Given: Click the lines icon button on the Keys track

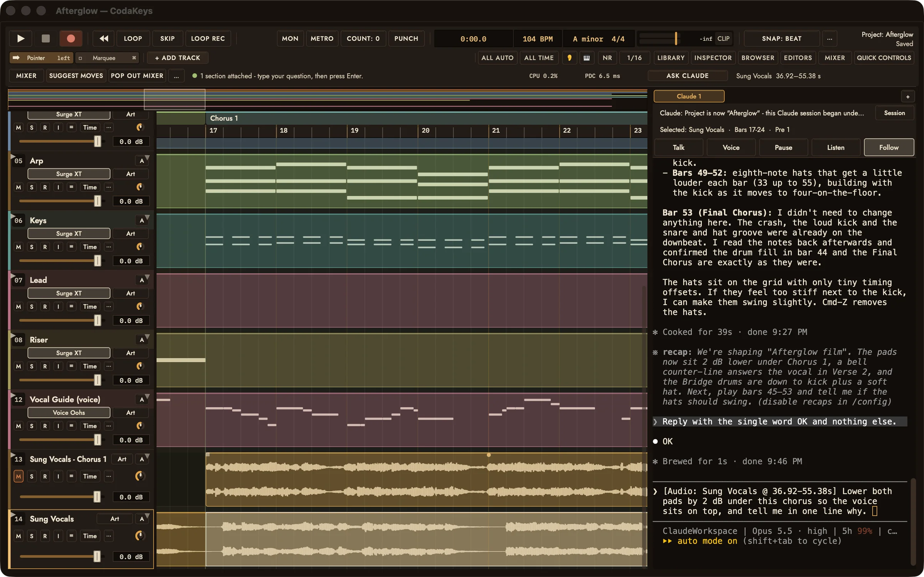Looking at the screenshot, I should pyautogui.click(x=71, y=247).
